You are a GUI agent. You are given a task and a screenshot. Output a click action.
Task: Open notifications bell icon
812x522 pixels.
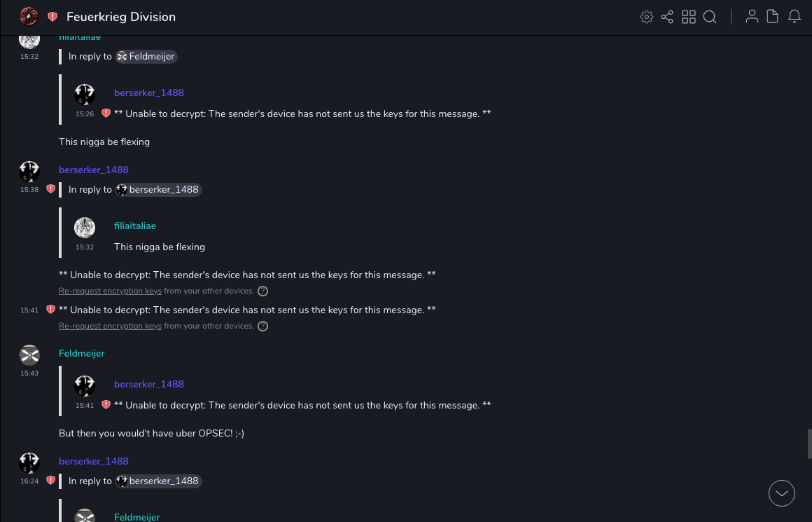pos(794,17)
